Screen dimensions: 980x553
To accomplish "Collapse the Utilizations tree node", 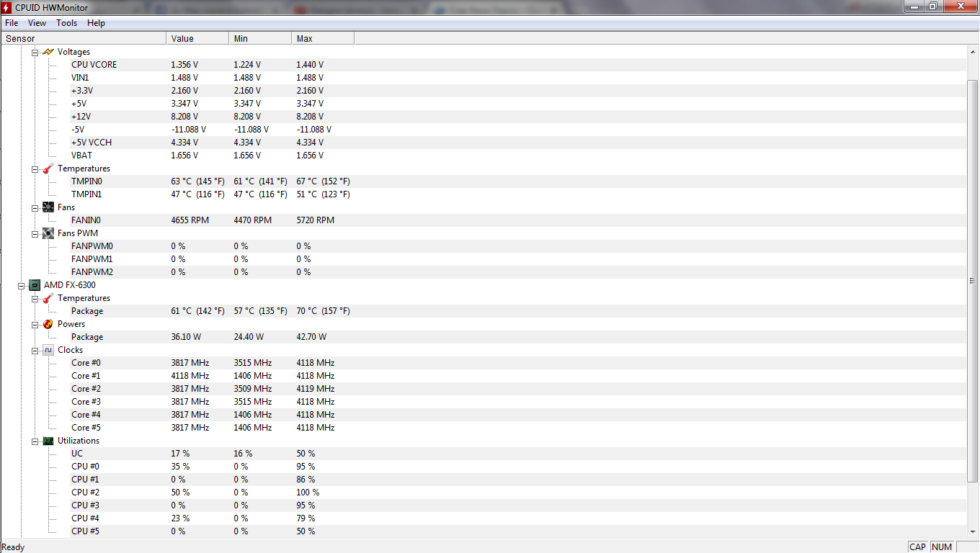I will tap(35, 441).
